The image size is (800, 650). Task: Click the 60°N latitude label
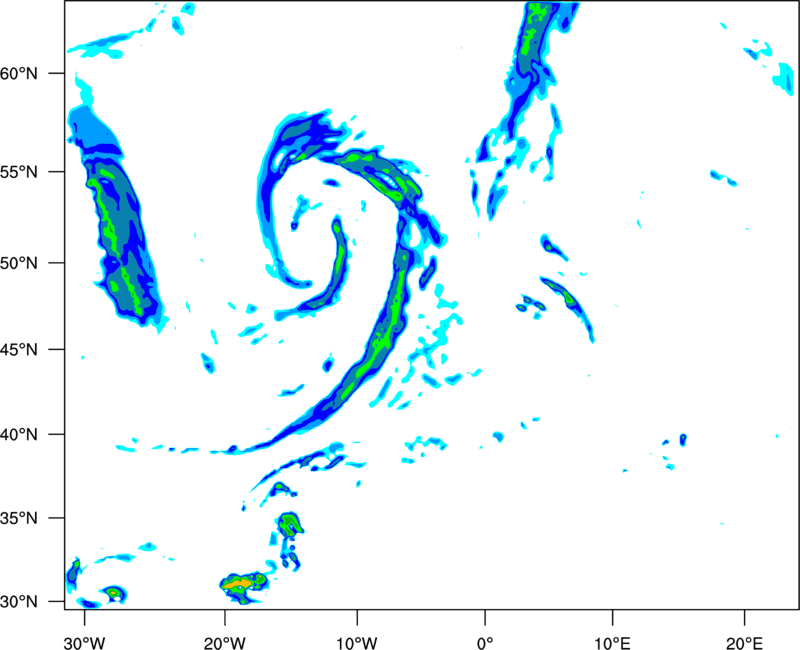(19, 74)
